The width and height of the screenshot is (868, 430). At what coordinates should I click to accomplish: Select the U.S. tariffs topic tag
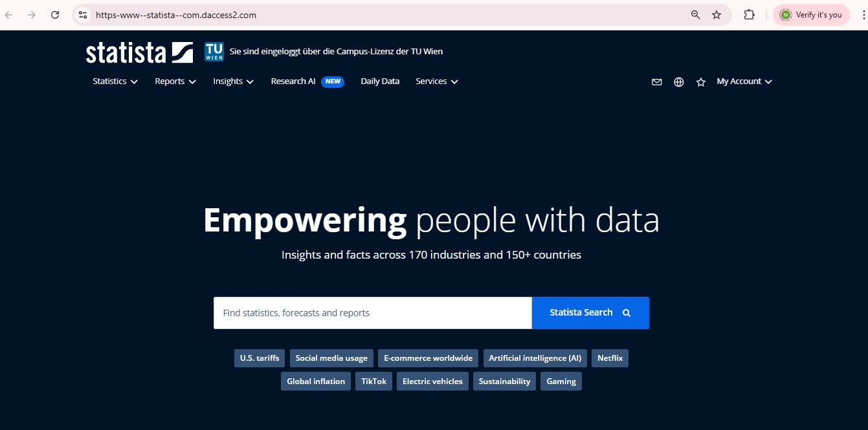[x=260, y=358]
